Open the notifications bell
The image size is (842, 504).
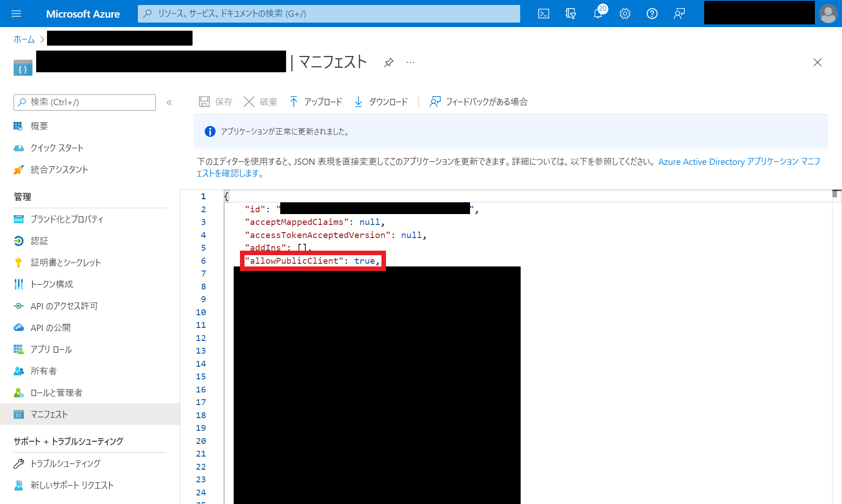click(x=598, y=14)
